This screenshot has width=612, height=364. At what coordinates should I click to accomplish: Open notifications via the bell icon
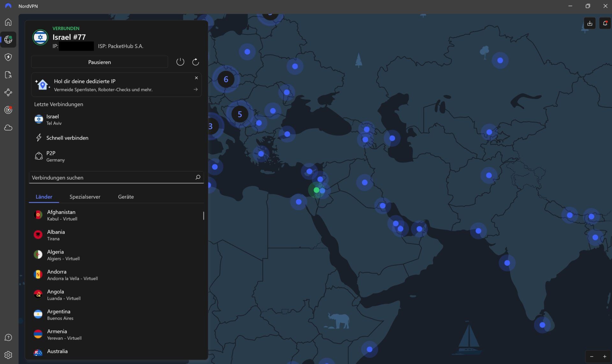[605, 23]
